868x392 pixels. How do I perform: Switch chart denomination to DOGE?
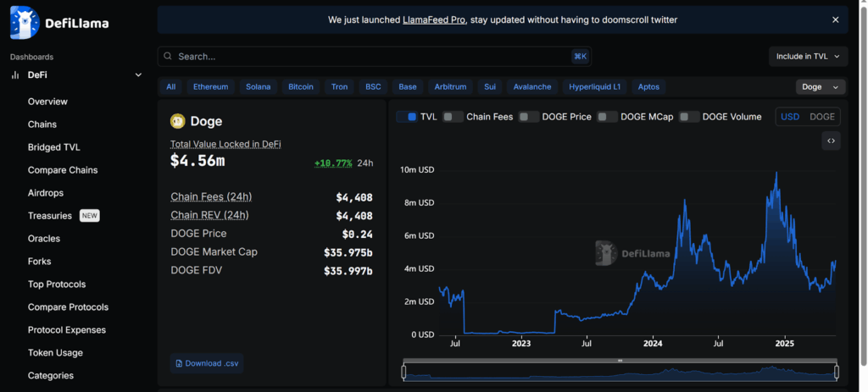coord(822,117)
